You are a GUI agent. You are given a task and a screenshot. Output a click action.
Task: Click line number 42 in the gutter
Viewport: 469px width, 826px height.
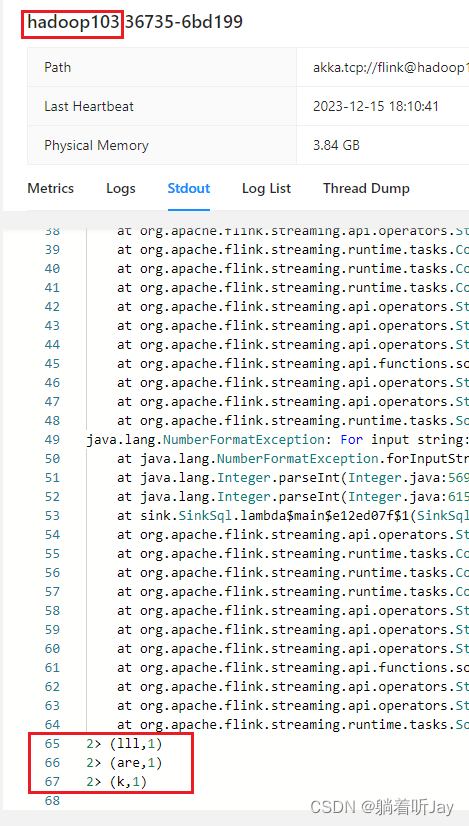click(52, 307)
